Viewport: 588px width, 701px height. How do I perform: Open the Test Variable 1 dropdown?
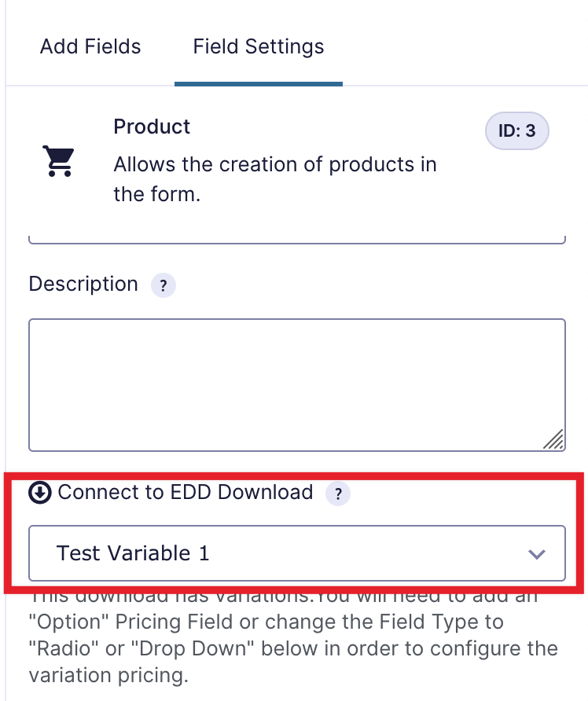click(x=296, y=553)
